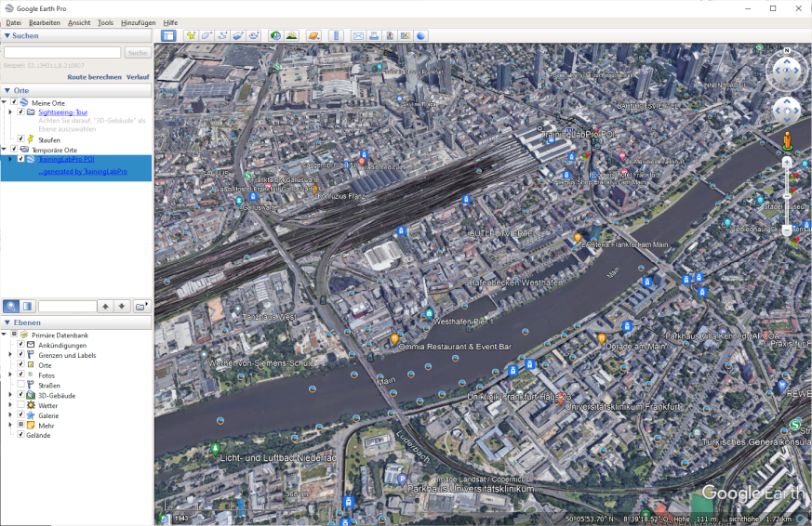This screenshot has height=526, width=812.
Task: Uncheck the Gelände layer checkbox
Action: [x=21, y=434]
